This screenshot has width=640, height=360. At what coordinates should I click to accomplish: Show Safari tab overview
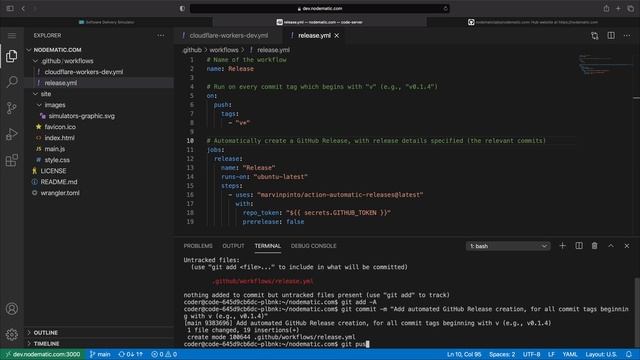[631, 8]
